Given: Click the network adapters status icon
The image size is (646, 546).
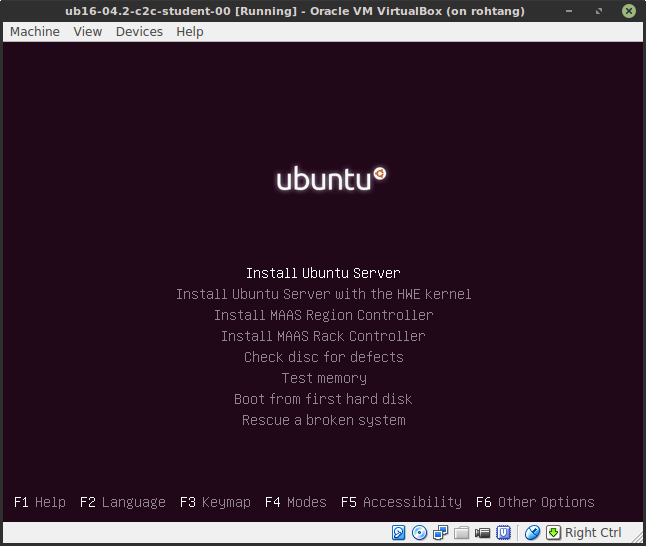Looking at the screenshot, I should tap(440, 532).
